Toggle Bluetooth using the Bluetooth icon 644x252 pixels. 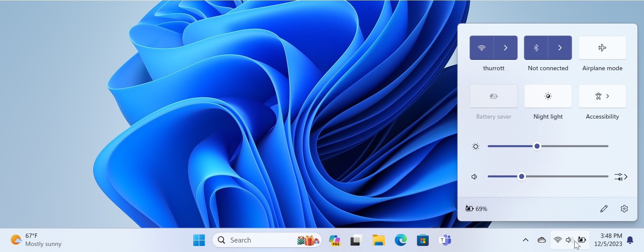point(536,48)
